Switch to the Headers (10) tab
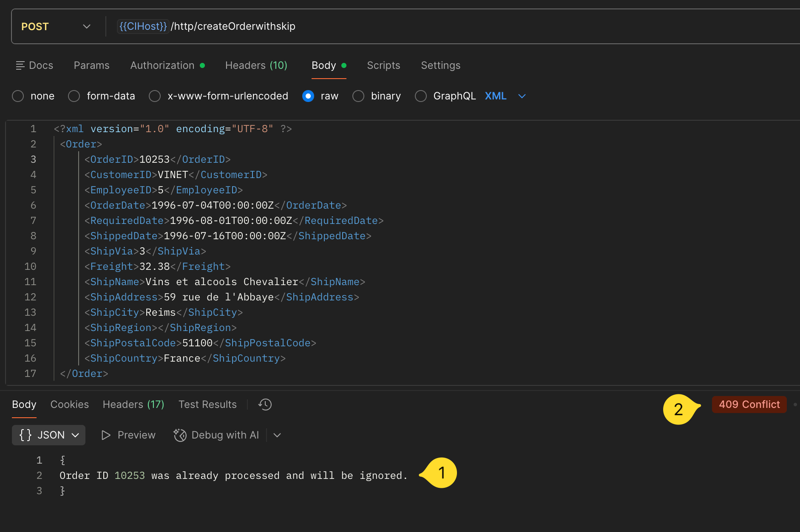 click(256, 65)
